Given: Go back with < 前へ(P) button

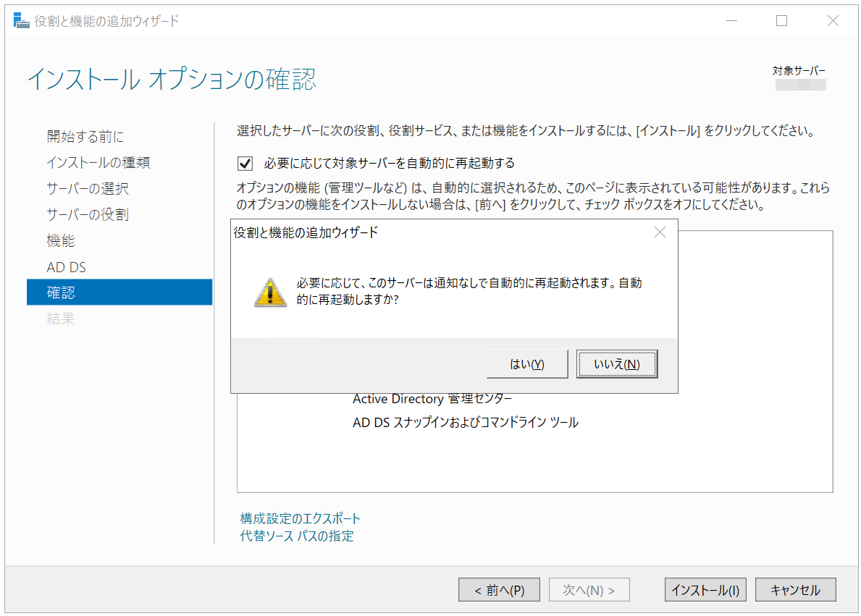Looking at the screenshot, I should point(499,590).
